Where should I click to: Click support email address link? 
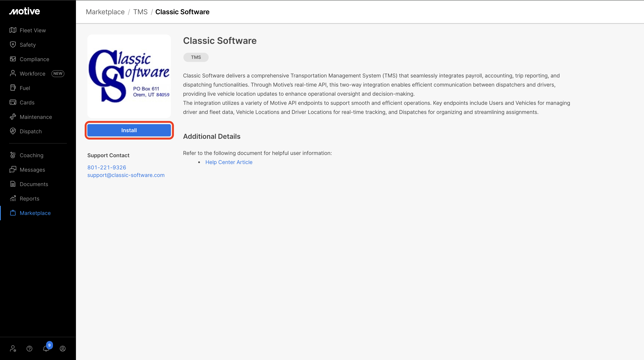coord(126,175)
